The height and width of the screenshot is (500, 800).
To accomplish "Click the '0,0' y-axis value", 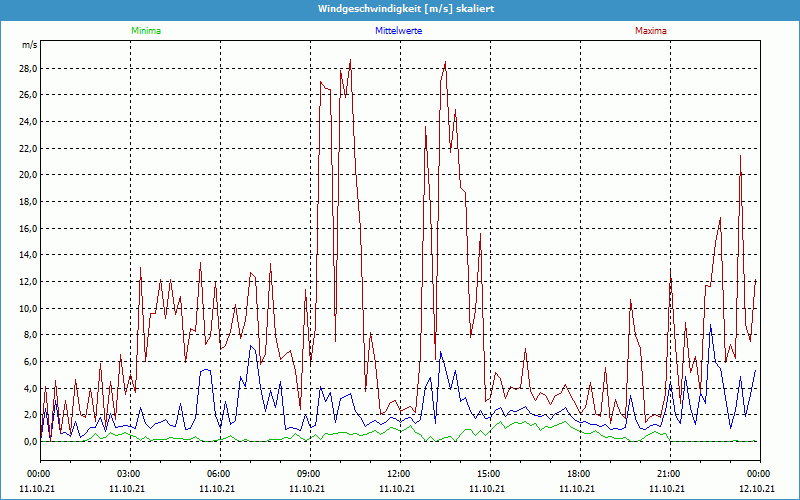I will click(x=31, y=442).
